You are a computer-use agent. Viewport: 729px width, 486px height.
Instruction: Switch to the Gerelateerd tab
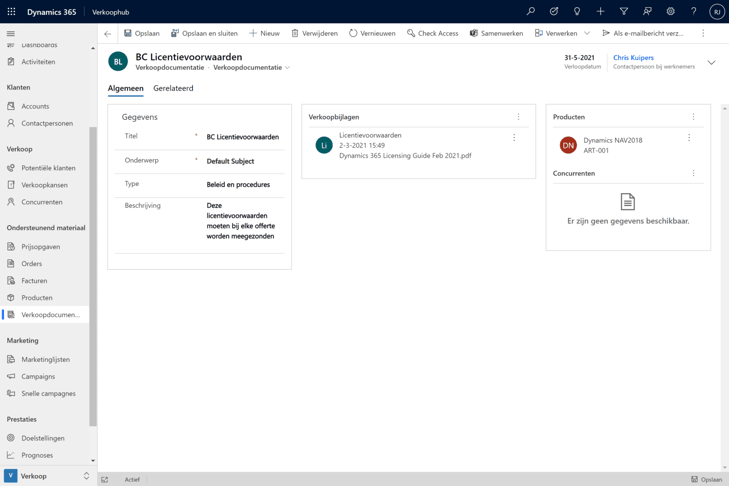(173, 88)
